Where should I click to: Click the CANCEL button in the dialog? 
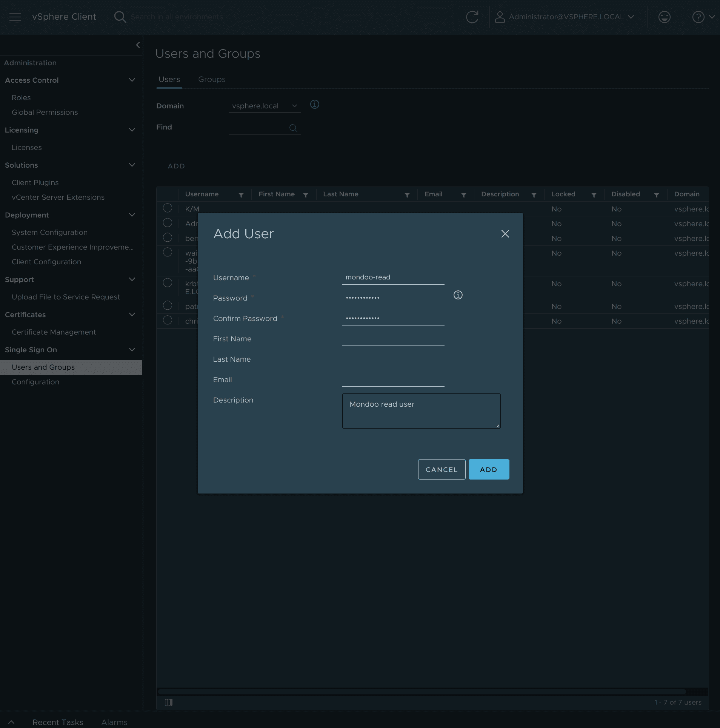pyautogui.click(x=441, y=469)
